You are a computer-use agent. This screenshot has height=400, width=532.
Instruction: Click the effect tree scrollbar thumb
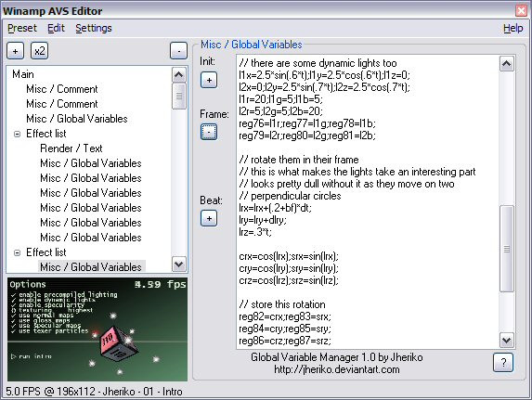point(179,96)
